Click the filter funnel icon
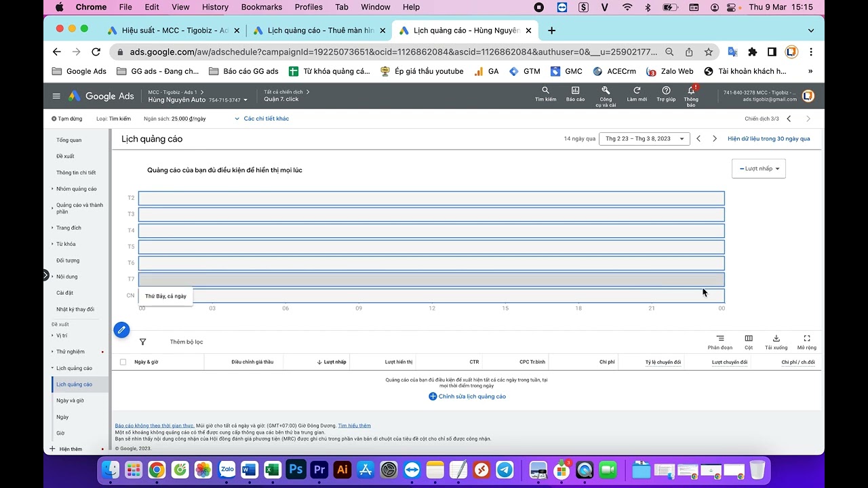The image size is (868, 488). (142, 342)
